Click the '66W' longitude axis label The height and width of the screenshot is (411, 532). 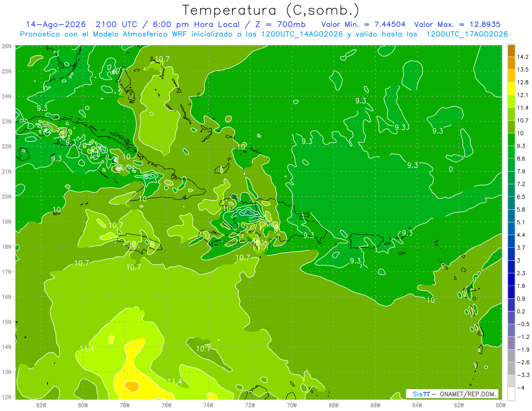[x=376, y=405]
